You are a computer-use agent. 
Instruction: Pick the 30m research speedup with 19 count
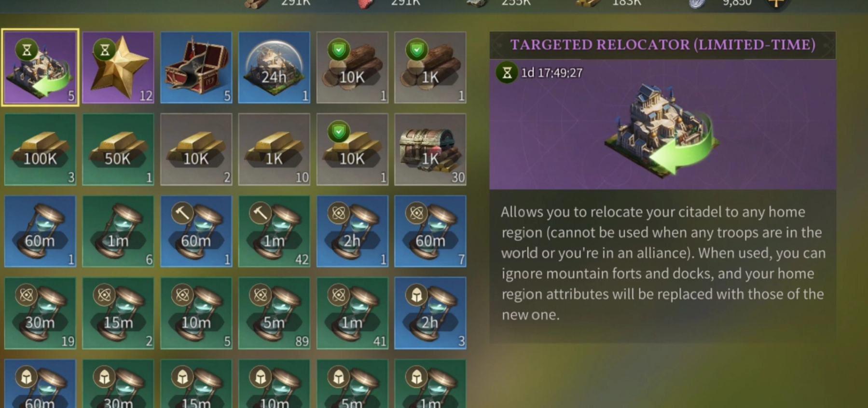coord(40,313)
